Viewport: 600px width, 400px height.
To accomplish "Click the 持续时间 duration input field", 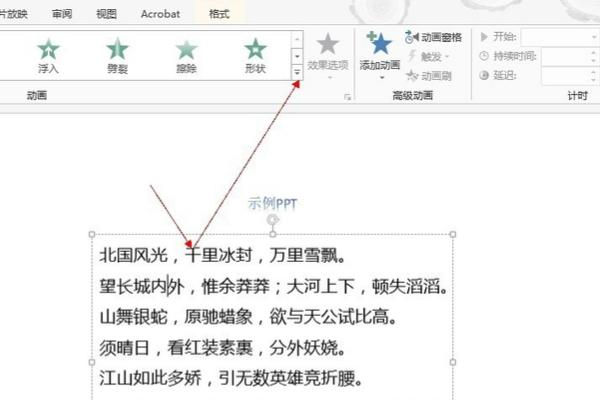I will click(566, 57).
